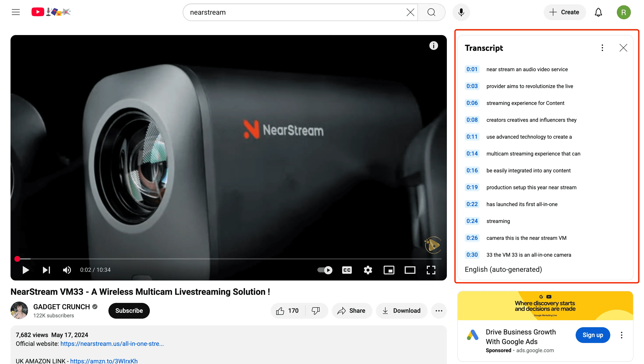Click transcript text 'provider aims to revolutionize the live'
The height and width of the screenshot is (364, 644).
point(529,86)
